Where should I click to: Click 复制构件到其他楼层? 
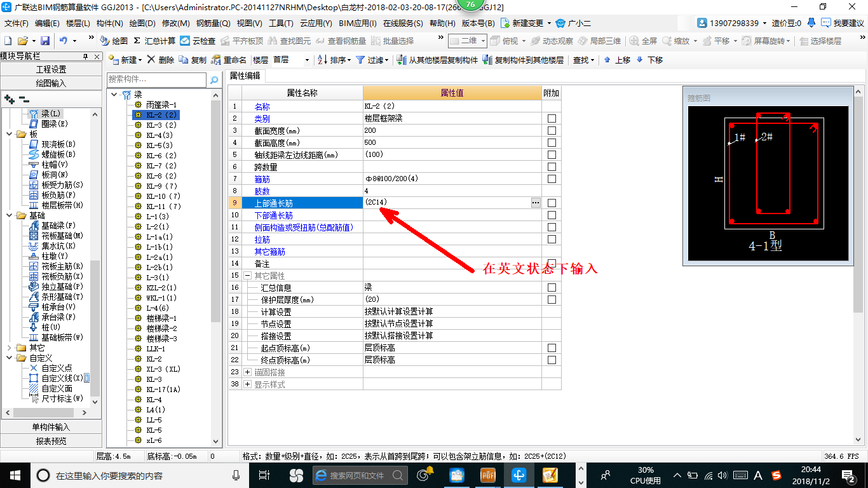[x=523, y=60]
